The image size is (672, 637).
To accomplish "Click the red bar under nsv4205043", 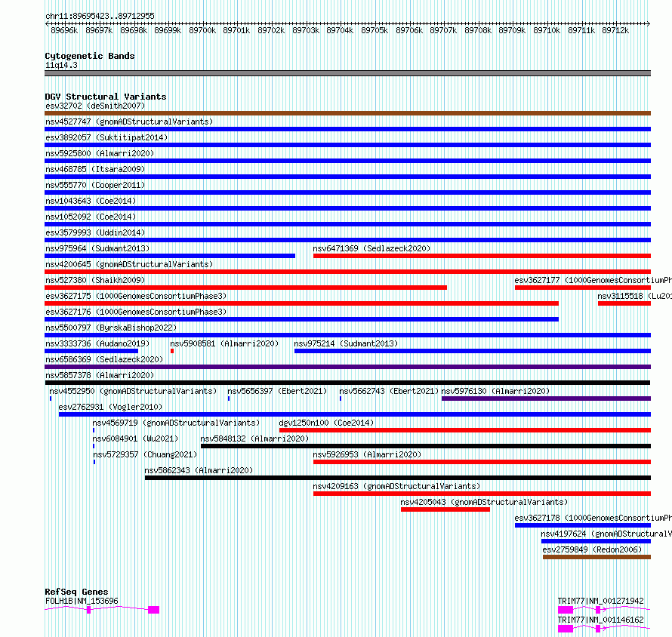I will click(x=445, y=509).
